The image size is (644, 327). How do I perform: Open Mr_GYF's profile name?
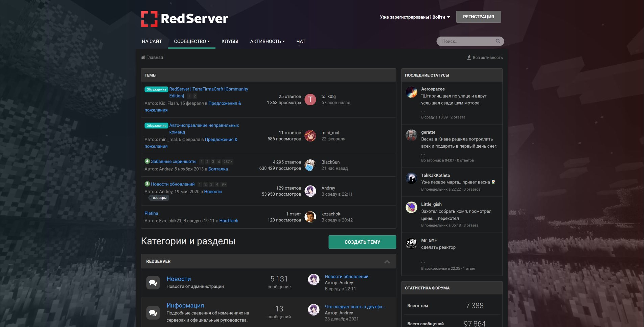tap(429, 240)
